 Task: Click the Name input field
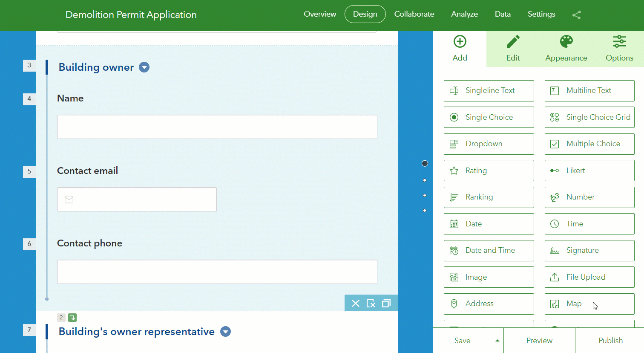[x=217, y=127]
